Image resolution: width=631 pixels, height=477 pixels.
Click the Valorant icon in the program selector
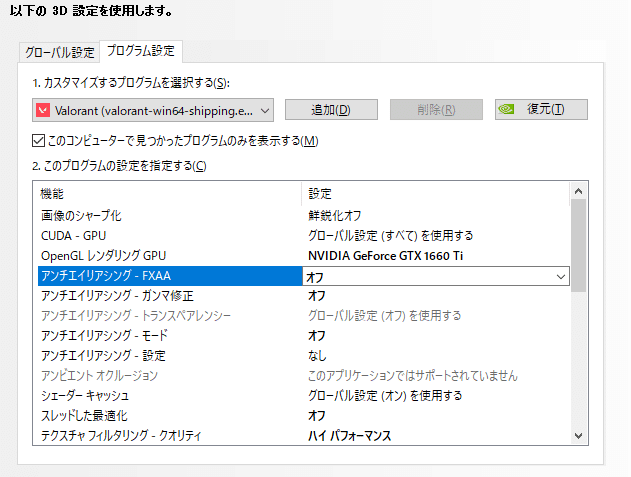click(43, 110)
